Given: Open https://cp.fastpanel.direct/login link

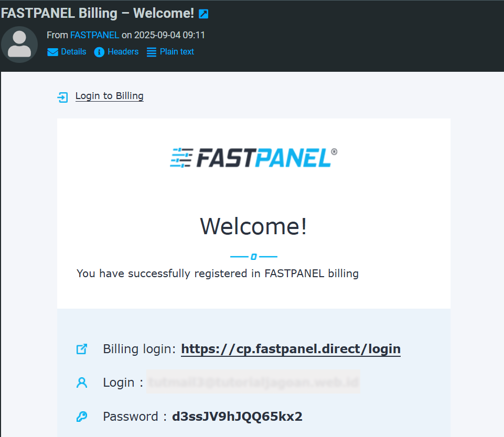Looking at the screenshot, I should coord(291,349).
